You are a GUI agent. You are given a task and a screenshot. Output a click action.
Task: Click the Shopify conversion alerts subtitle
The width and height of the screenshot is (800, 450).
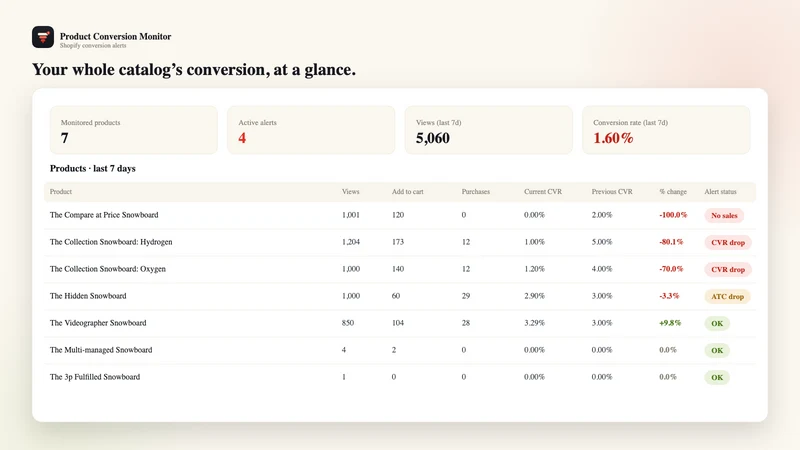point(93,46)
